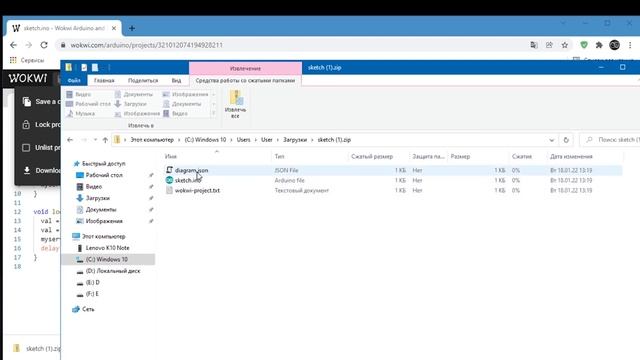Viewport: 640px width, 360px height.
Task: Click the share page icon in address bar
Action: point(549,45)
